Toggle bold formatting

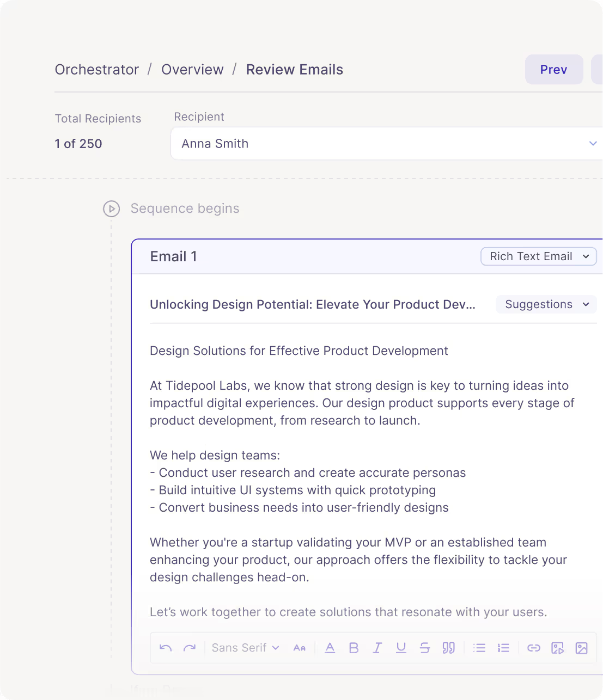[x=354, y=648]
